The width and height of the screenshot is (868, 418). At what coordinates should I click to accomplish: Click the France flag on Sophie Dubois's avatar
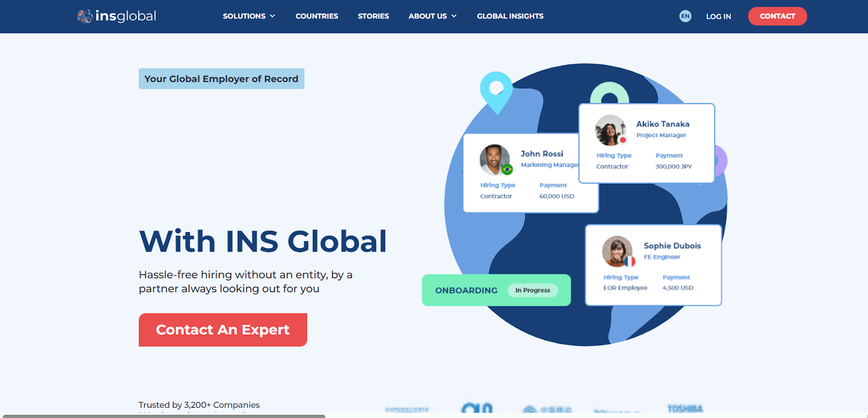coord(630,261)
